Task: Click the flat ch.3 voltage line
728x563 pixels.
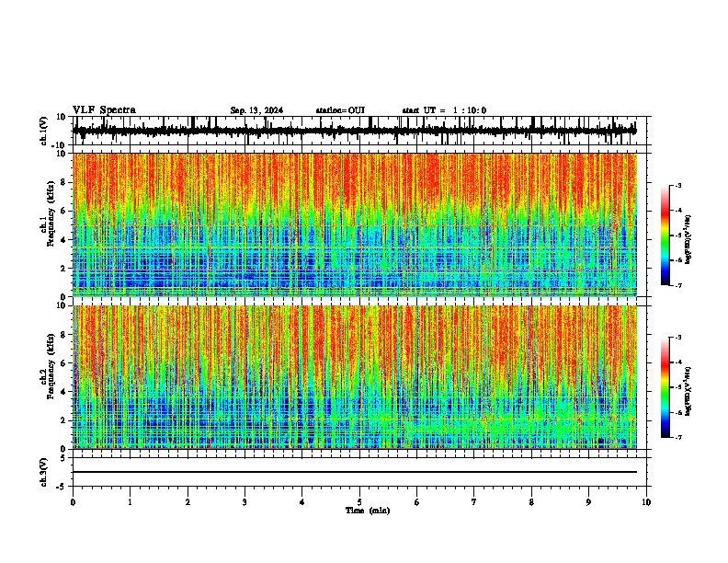Action: (354, 472)
